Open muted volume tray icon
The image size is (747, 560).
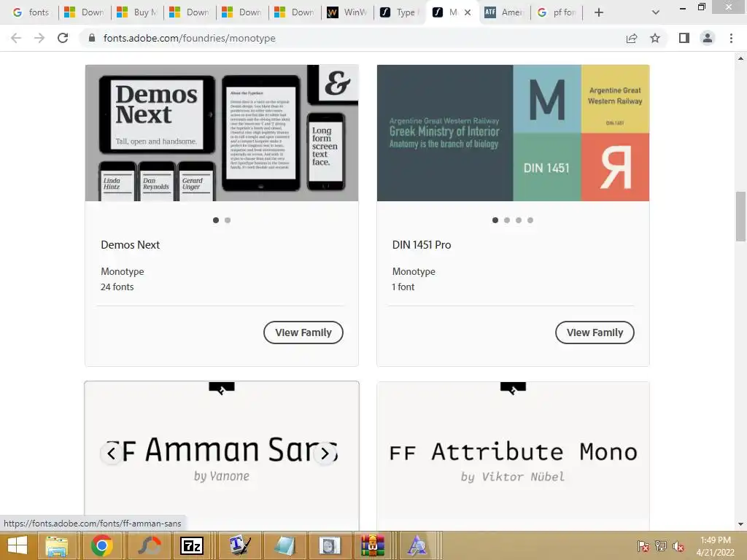pyautogui.click(x=678, y=546)
